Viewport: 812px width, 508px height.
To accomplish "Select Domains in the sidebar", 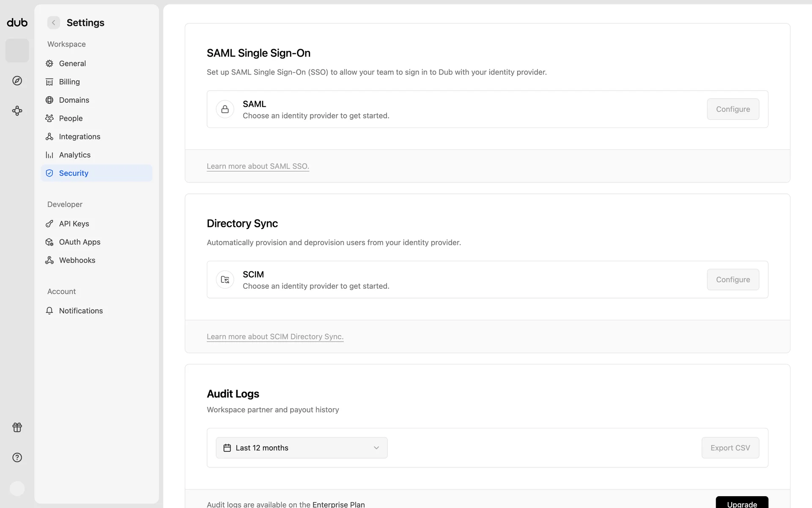I will (x=74, y=100).
